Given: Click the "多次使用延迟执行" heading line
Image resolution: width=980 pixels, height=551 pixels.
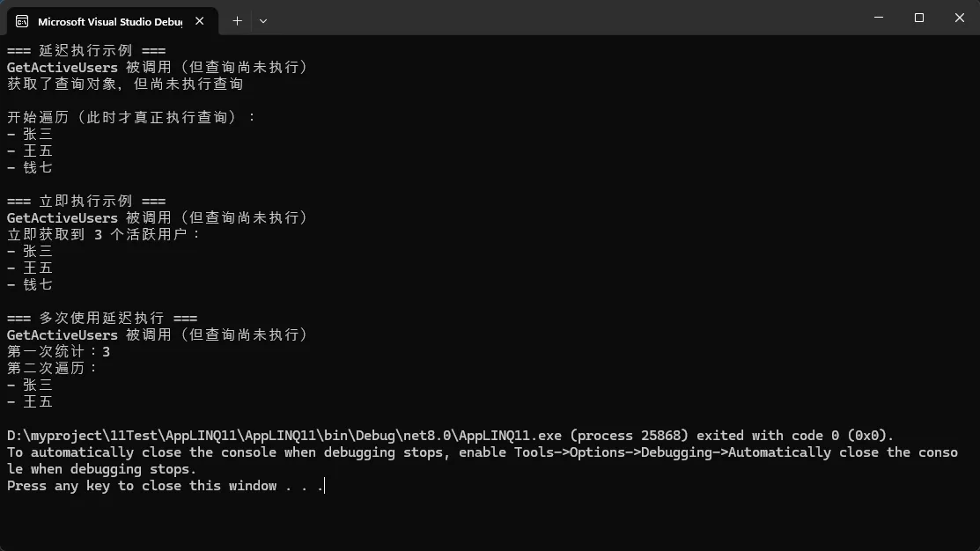Looking at the screenshot, I should pyautogui.click(x=102, y=319).
